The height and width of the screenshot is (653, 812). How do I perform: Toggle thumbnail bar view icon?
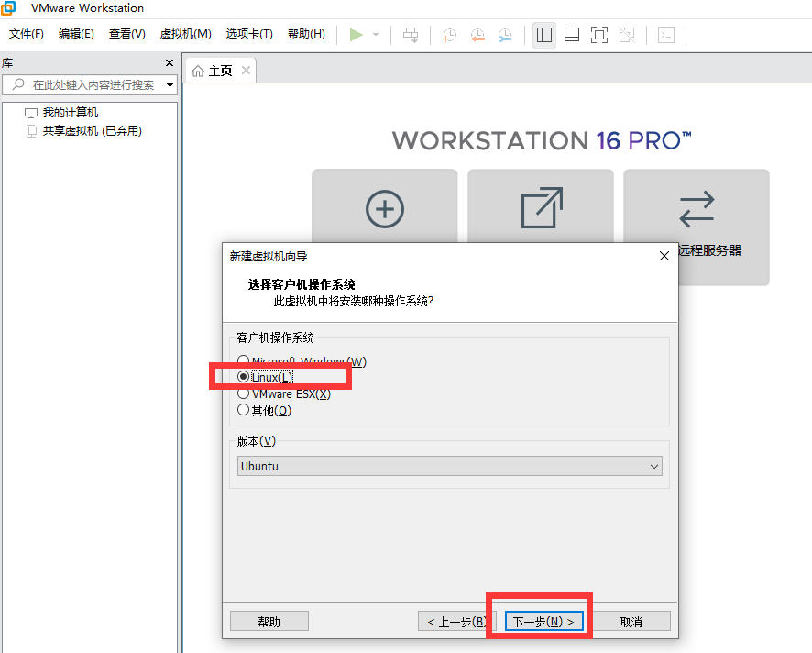tap(572, 35)
